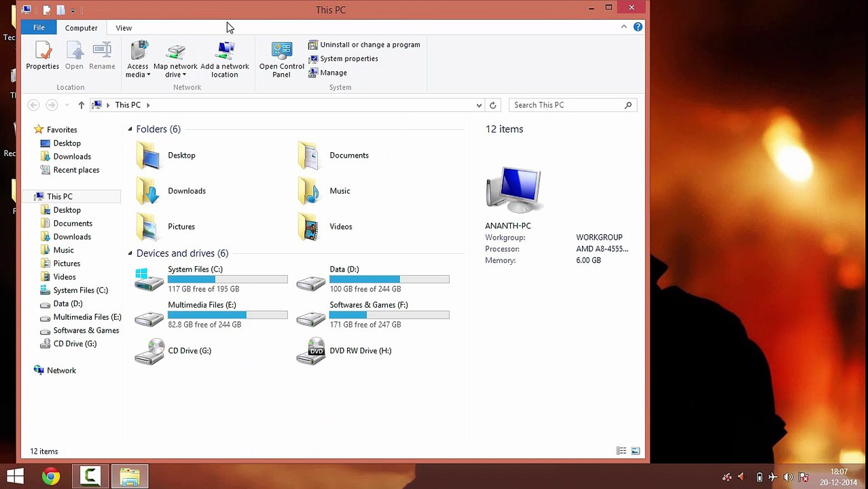Viewport: 868px width, 489px height.
Task: Go up one level with the up arrow
Action: (82, 105)
